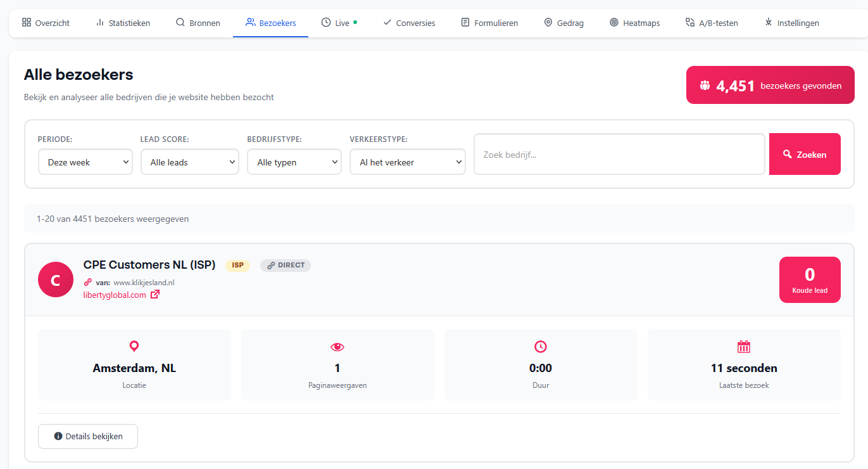The width and height of the screenshot is (868, 469).
Task: Click the '0:00' duration value
Action: [541, 368]
